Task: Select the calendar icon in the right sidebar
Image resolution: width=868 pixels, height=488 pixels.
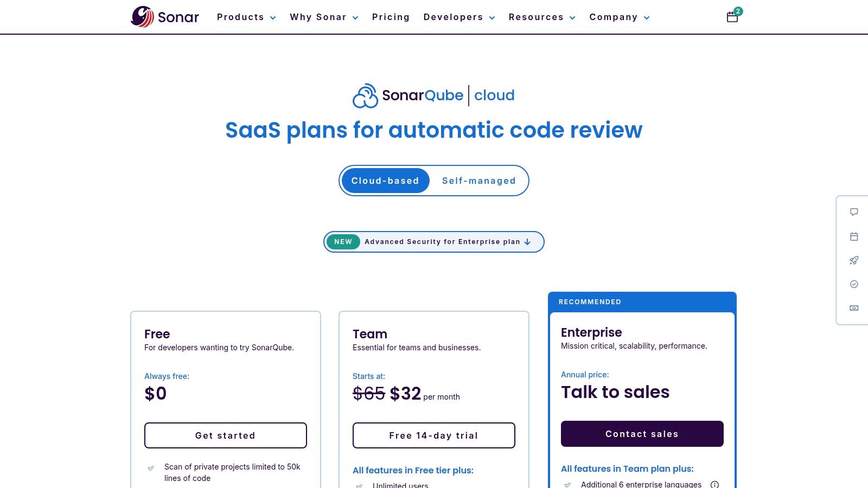Action: [x=854, y=236]
